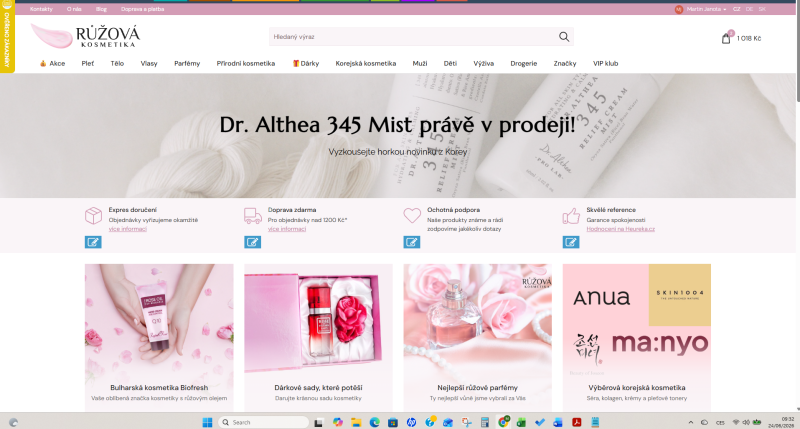Image resolution: width=800 pixels, height=429 pixels.
Task: Click the Wi-Fi icon in system tray
Action: pyautogui.click(x=736, y=422)
